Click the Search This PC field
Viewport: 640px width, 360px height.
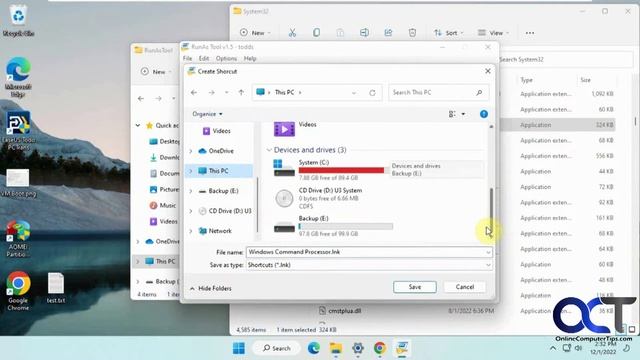(x=438, y=93)
